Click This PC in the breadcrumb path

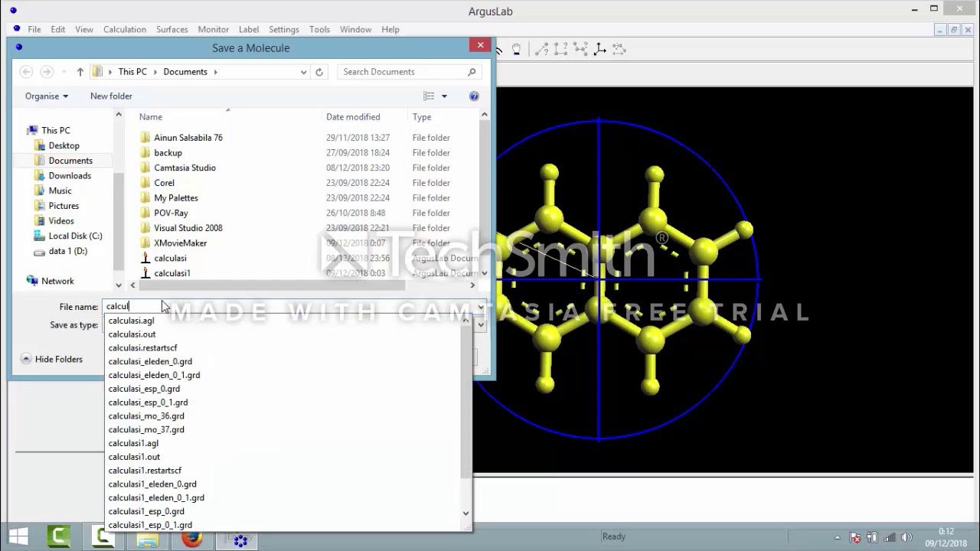coord(132,72)
